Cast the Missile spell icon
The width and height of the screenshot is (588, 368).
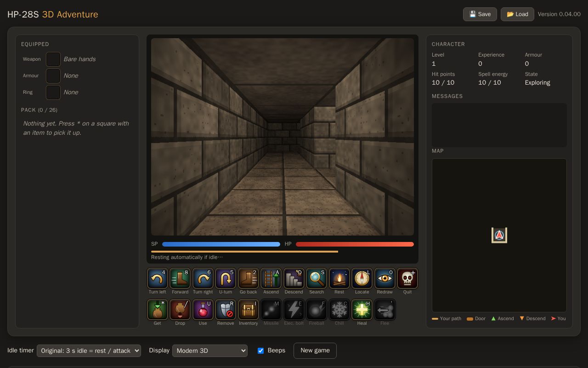coord(271,310)
